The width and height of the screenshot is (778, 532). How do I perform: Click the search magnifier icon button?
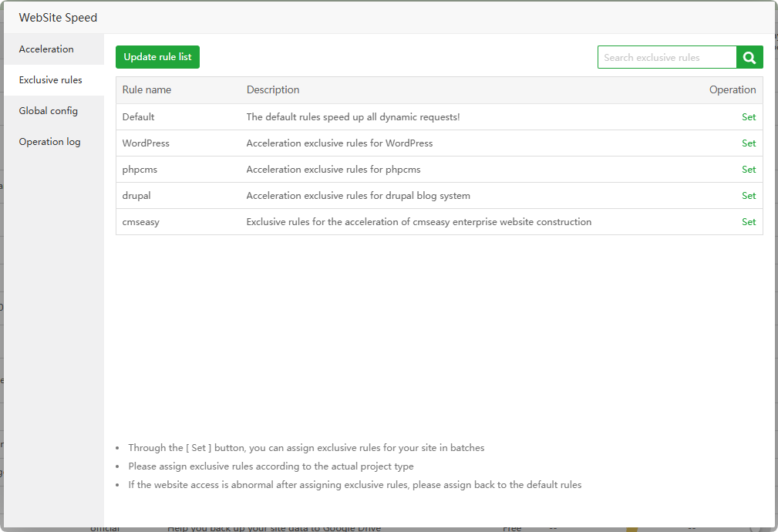pyautogui.click(x=749, y=57)
